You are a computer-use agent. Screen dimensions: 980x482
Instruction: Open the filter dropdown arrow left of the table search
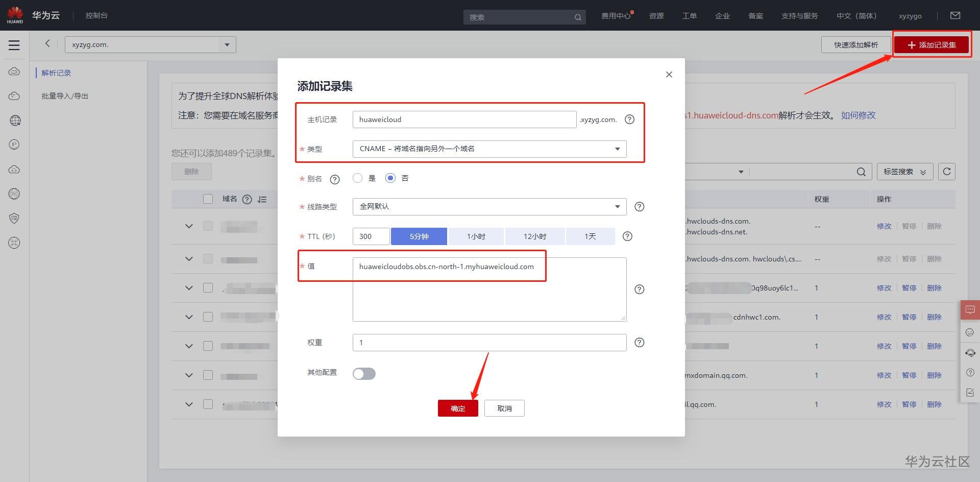click(741, 172)
